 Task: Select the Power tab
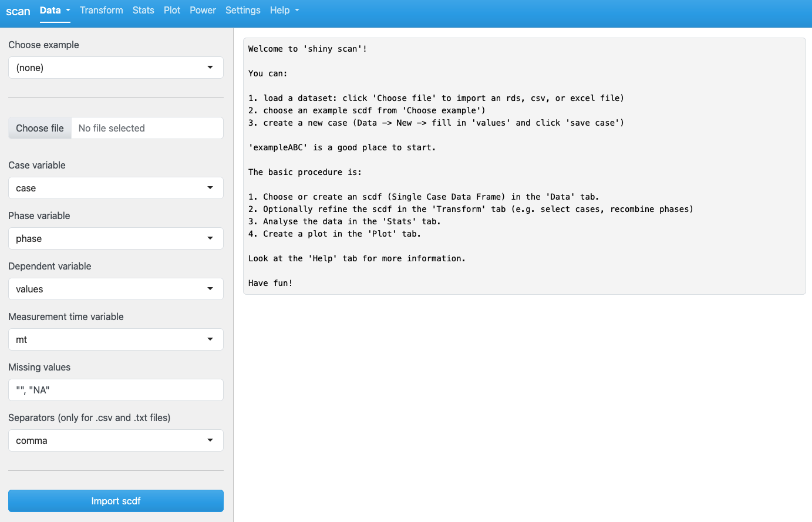203,11
